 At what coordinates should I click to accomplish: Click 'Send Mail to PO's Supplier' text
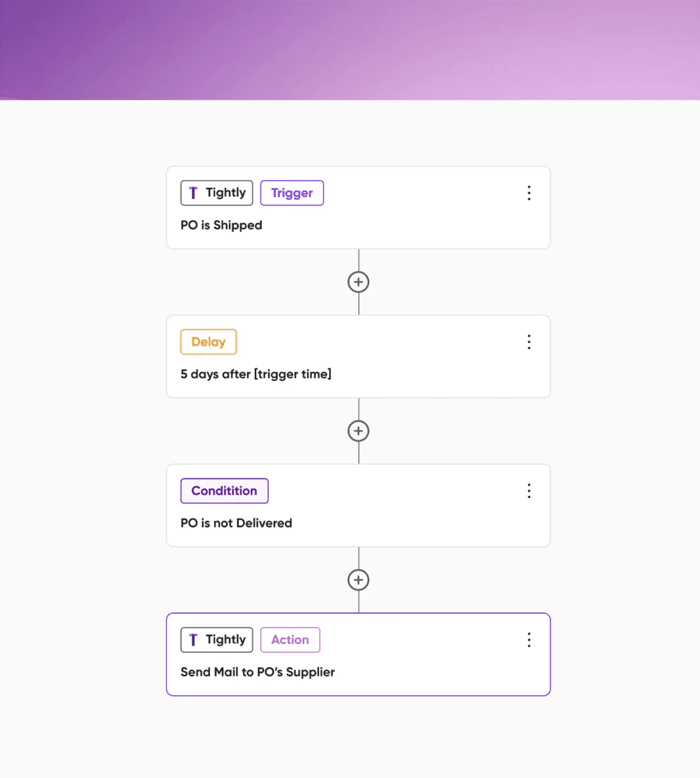[257, 672]
